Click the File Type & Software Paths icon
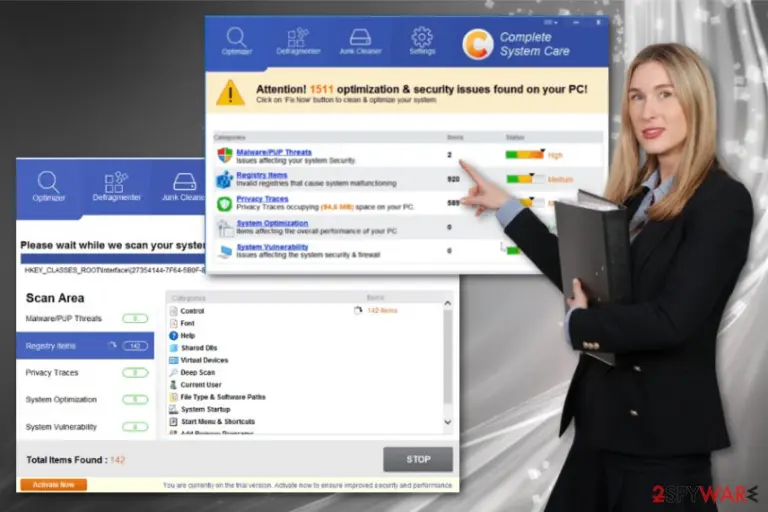 173,397
